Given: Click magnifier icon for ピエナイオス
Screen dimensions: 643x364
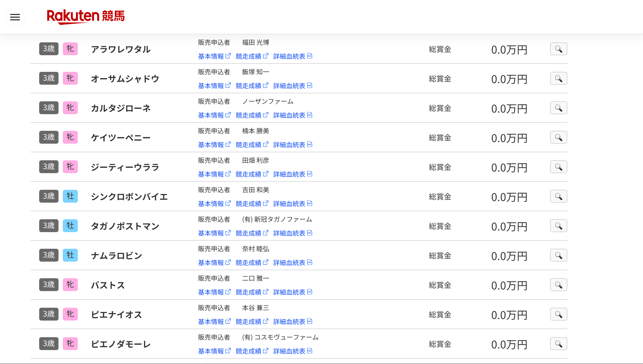Looking at the screenshot, I should (x=558, y=314).
